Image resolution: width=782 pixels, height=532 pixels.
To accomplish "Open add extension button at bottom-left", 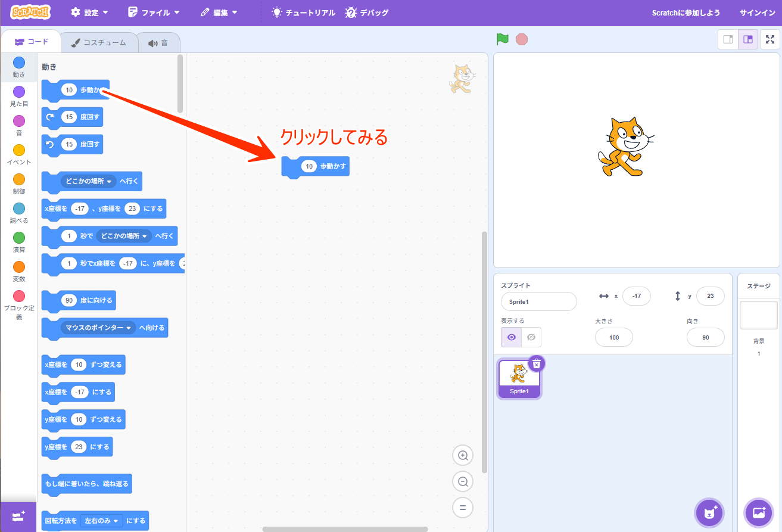I will [18, 517].
